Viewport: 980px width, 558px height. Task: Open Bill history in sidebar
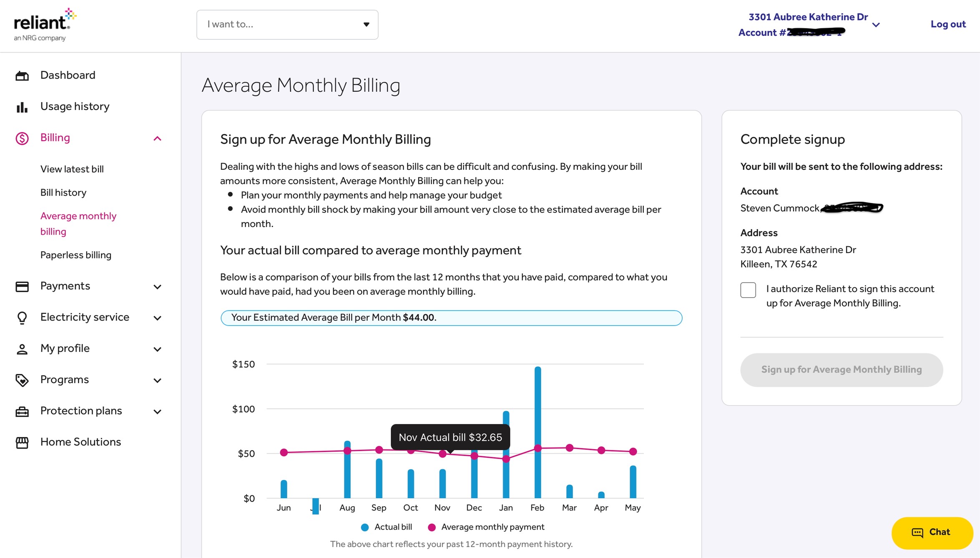point(63,192)
